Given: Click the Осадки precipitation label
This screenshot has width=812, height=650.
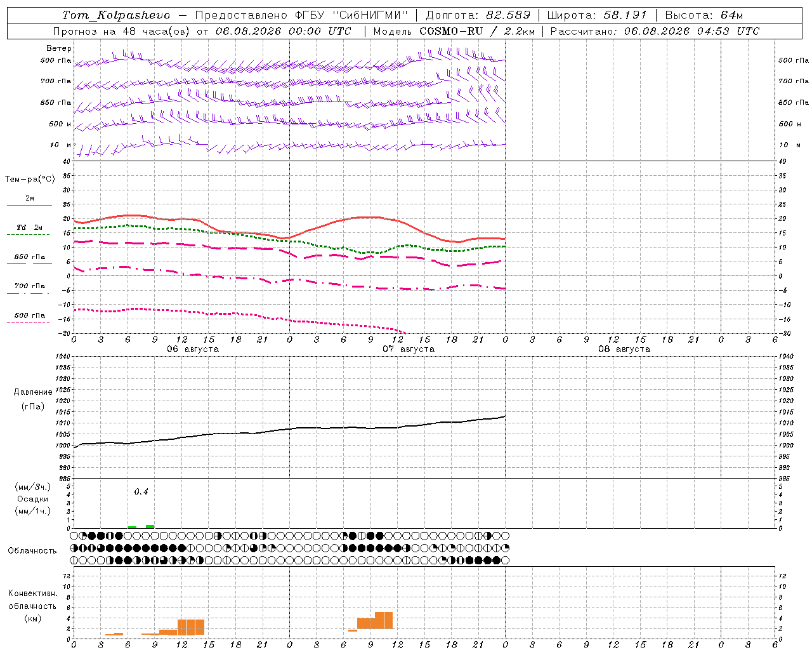Looking at the screenshot, I should click(32, 499).
